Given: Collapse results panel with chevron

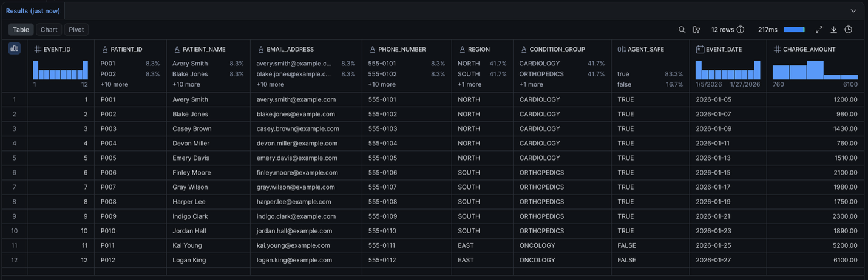Looking at the screenshot, I should pos(853,11).
